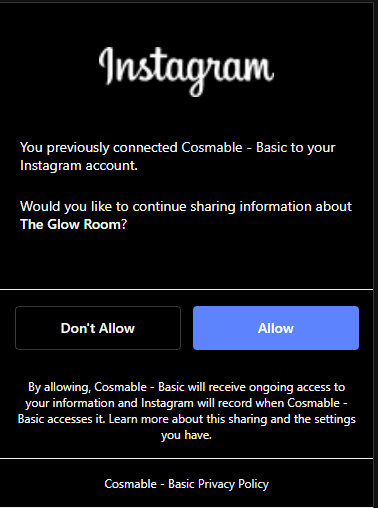Click the 'By allowing, Cosmable - Basic' disclaimer line
The image size is (378, 508).
click(186, 387)
